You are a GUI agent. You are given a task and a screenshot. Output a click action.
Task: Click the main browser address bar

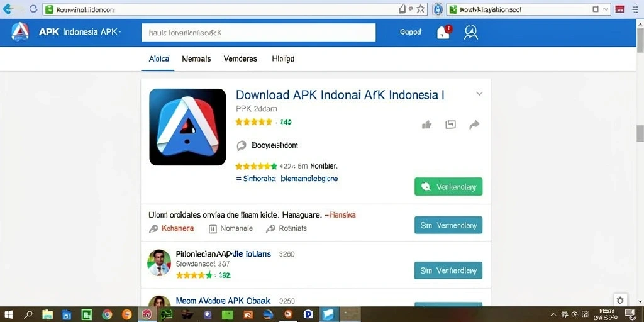coord(235,9)
